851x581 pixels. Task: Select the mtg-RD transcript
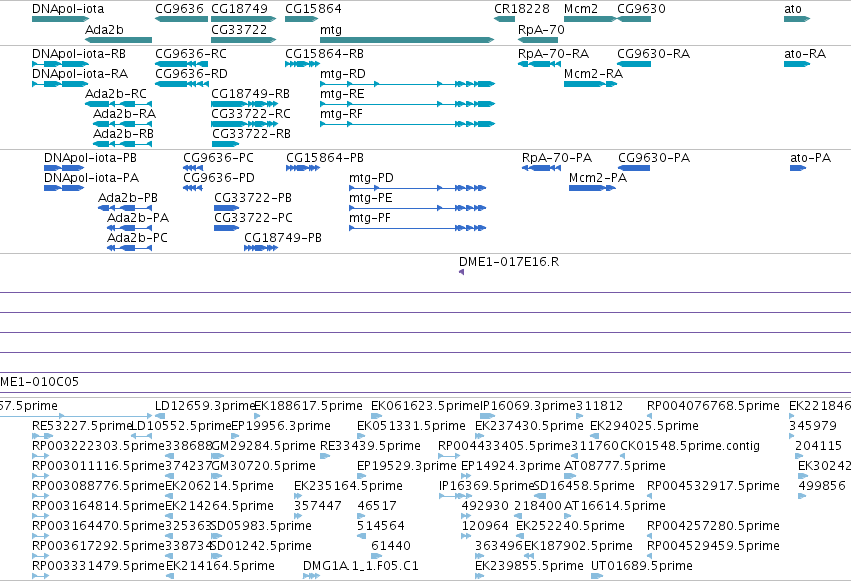click(x=408, y=84)
